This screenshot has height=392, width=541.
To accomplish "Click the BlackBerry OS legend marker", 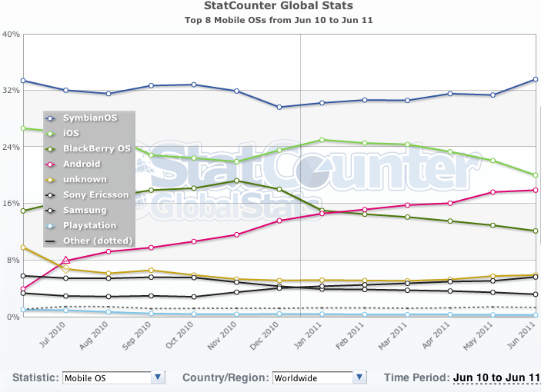I will [x=51, y=148].
